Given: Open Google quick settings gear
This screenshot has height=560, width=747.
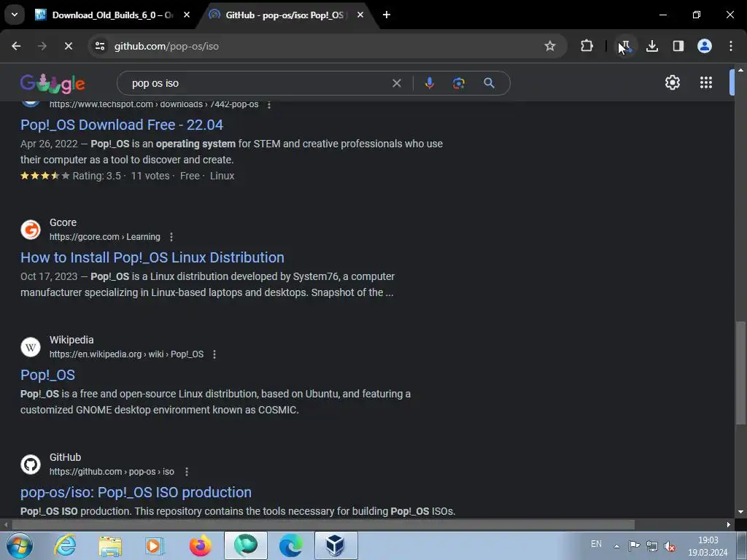Looking at the screenshot, I should 672,83.
